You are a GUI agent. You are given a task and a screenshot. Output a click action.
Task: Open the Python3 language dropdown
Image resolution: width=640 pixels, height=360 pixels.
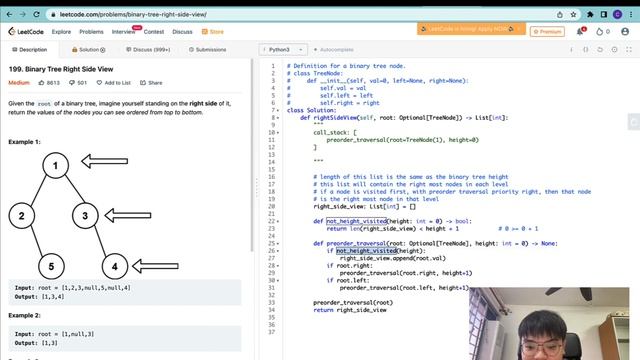(283, 49)
